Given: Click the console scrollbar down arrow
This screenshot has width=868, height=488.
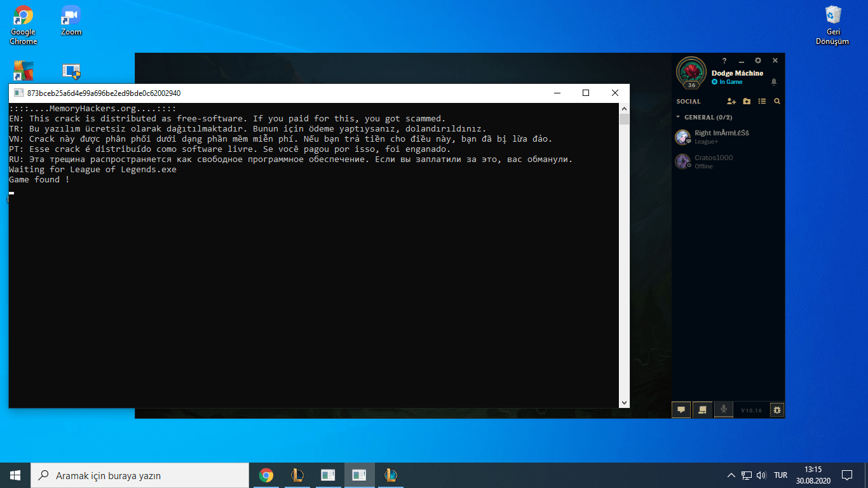Looking at the screenshot, I should (x=624, y=402).
